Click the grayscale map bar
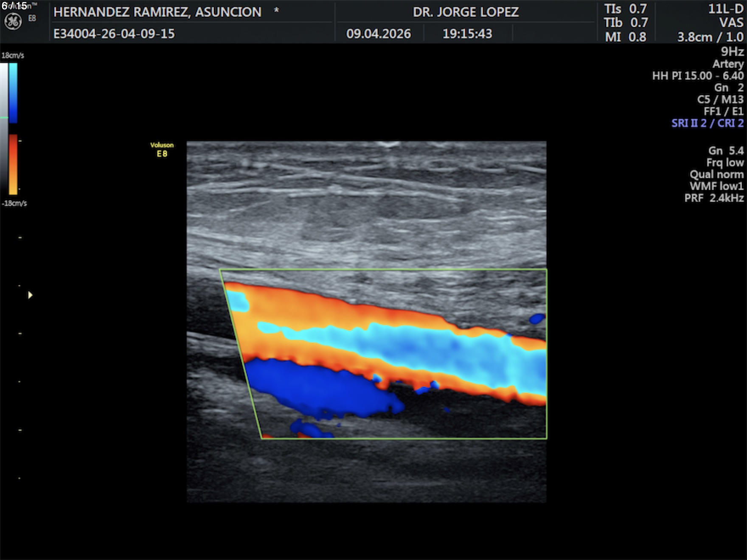The width and height of the screenshot is (747, 560). click(4, 127)
